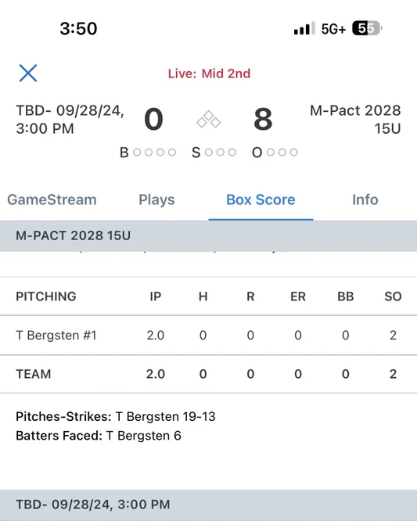Tap the battery indicator in the status bar

[x=367, y=28]
